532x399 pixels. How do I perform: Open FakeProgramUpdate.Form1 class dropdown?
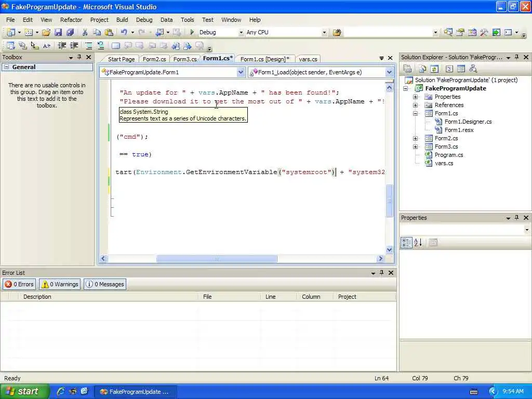pyautogui.click(x=241, y=72)
